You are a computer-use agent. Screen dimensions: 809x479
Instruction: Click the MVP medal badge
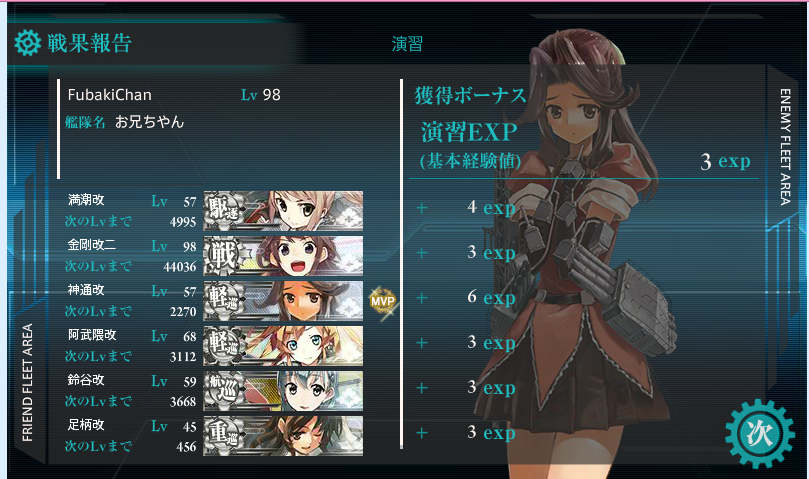click(x=382, y=302)
